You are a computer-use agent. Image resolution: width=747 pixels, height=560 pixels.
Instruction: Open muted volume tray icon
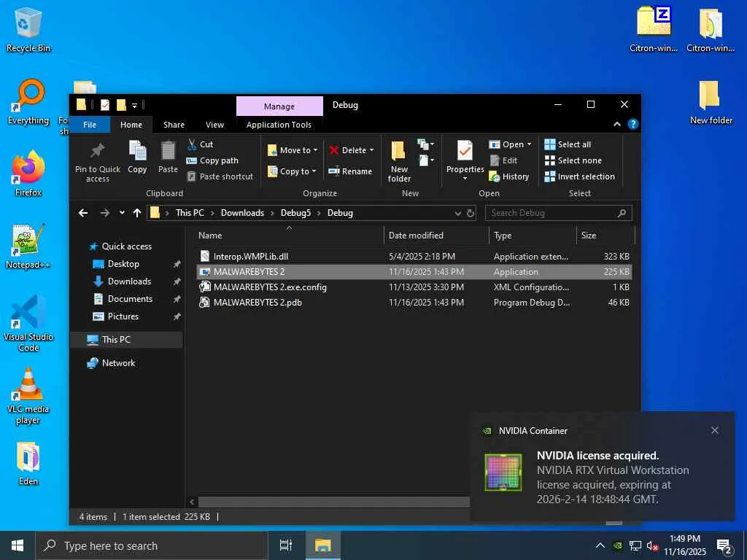pos(652,545)
